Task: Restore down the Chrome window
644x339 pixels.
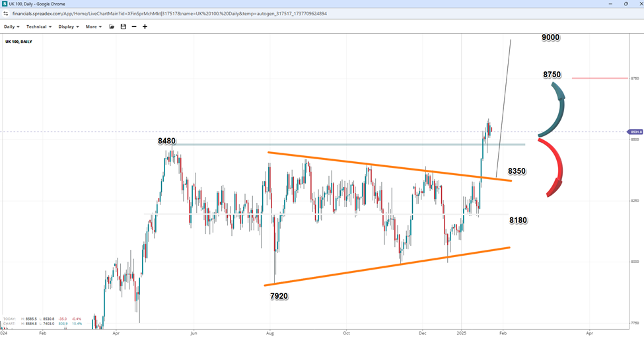Action: [x=626, y=4]
